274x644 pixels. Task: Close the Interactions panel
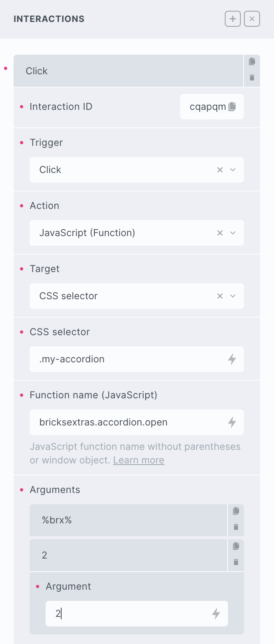(x=252, y=19)
